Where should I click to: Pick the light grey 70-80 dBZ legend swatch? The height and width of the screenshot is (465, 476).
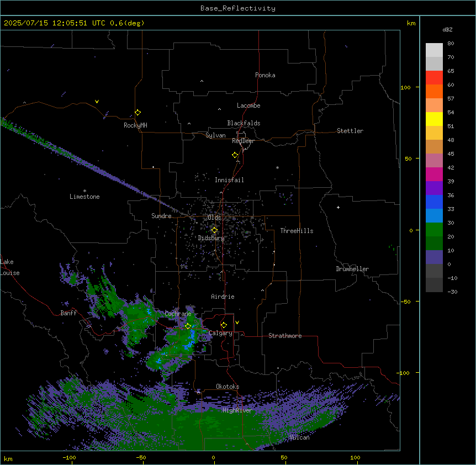click(434, 50)
